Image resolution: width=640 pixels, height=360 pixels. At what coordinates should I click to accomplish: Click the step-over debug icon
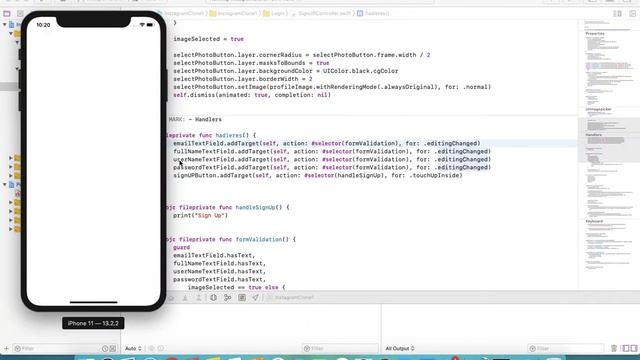coord(171,298)
